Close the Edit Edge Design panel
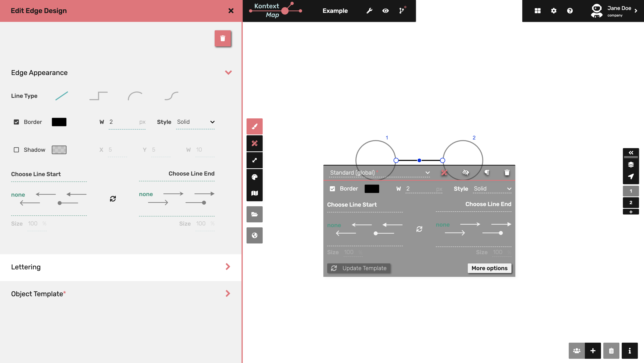Viewport: 644px width, 363px height. tap(231, 11)
